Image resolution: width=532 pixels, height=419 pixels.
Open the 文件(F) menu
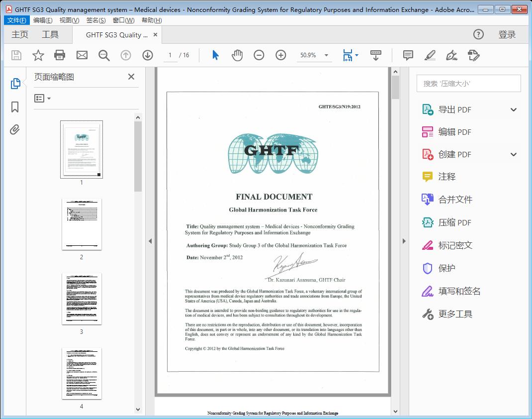[16, 20]
